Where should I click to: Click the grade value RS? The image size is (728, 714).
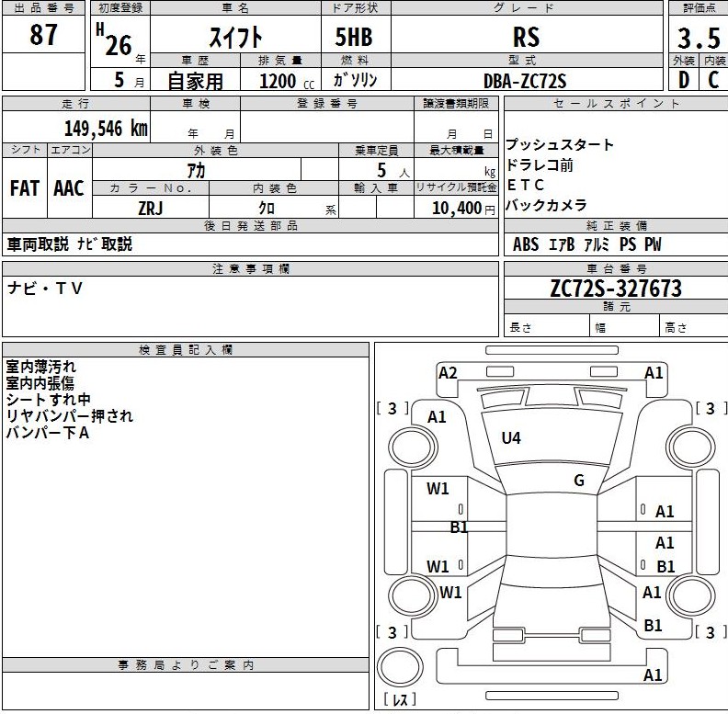pyautogui.click(x=526, y=37)
